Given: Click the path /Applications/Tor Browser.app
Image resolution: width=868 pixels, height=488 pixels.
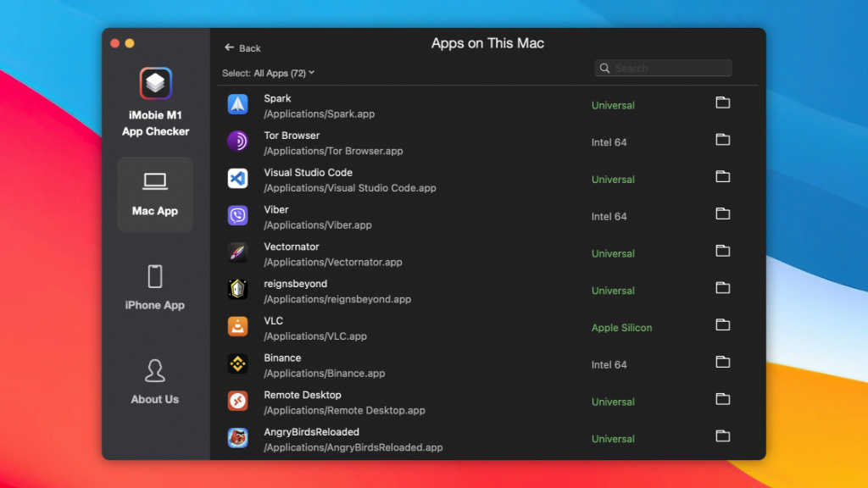Looking at the screenshot, I should point(333,151).
